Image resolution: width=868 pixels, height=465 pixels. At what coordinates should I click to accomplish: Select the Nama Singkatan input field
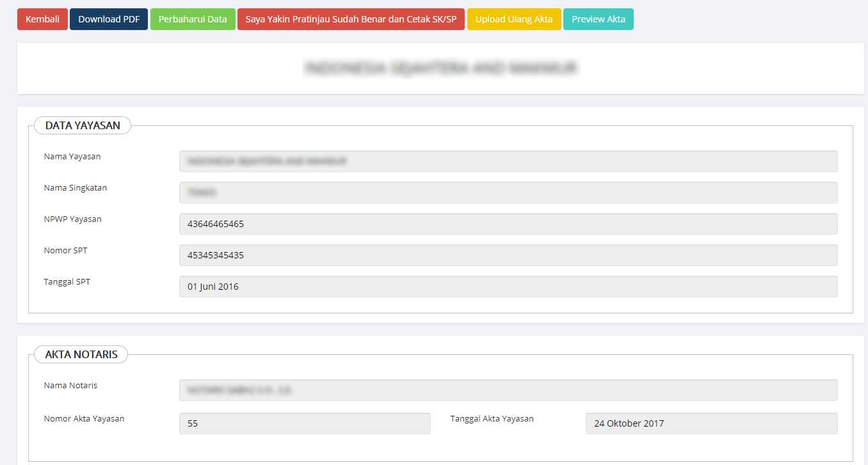(x=508, y=193)
